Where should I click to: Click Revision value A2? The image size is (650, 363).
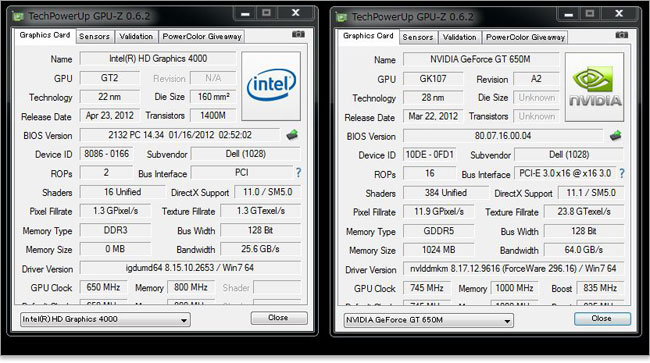tap(536, 79)
